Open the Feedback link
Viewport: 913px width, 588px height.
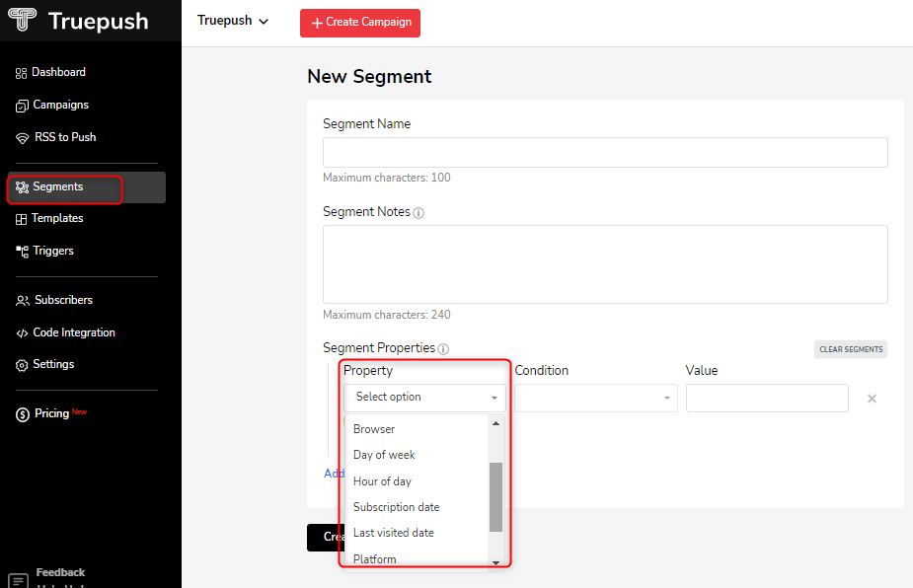click(x=60, y=572)
